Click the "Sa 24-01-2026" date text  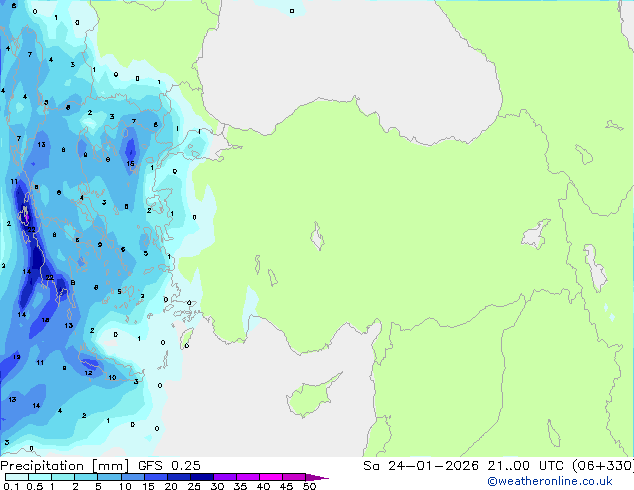(421, 466)
